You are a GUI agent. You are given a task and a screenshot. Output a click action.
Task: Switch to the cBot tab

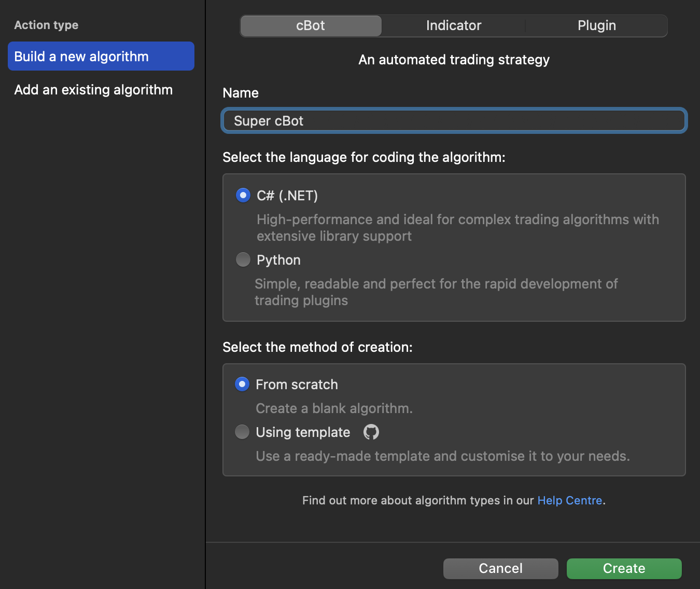(x=311, y=25)
